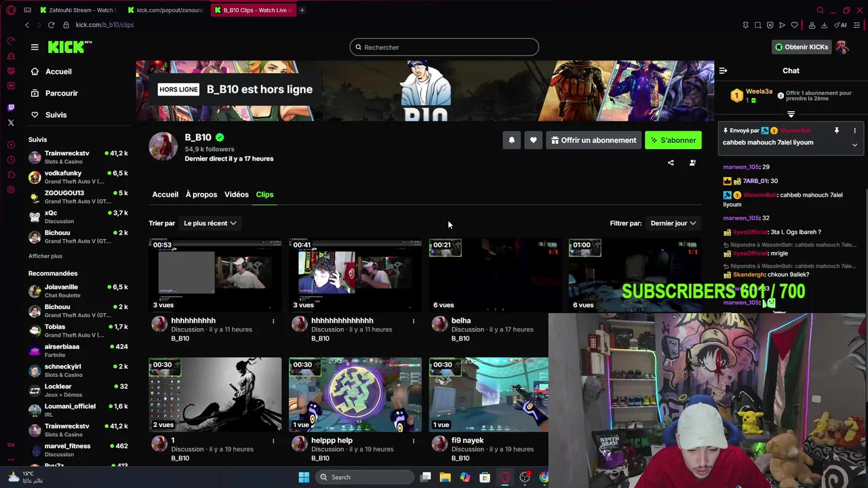868x488 pixels.
Task: Open Trainwreckstv in the Suivis list
Action: (x=78, y=157)
